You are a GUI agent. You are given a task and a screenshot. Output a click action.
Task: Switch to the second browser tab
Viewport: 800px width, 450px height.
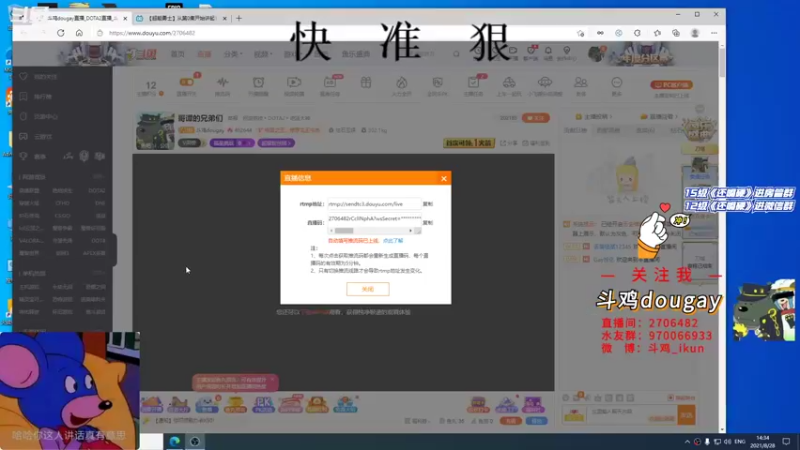click(181, 18)
